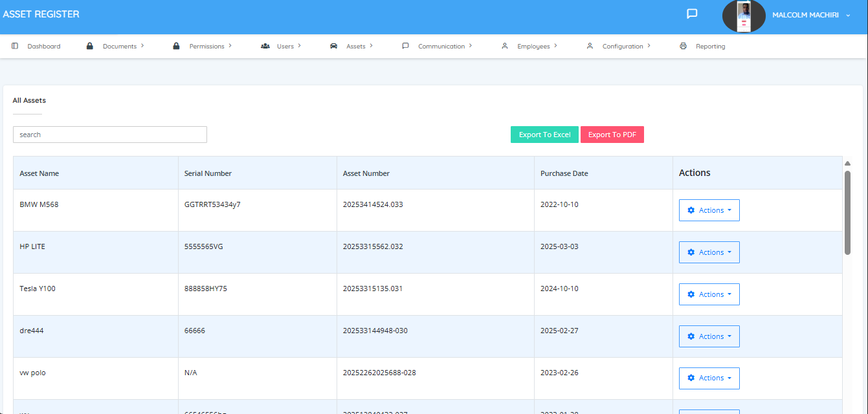The image size is (868, 414).
Task: Select serial number 888858HY75
Action: click(206, 289)
